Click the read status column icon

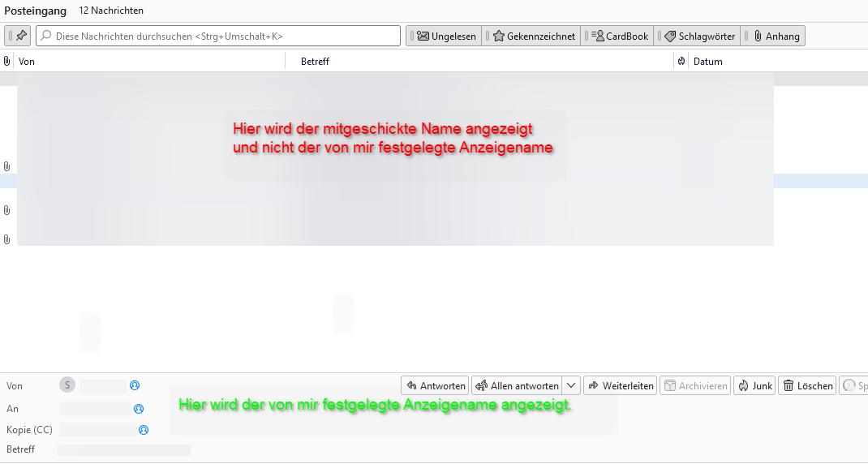(681, 61)
